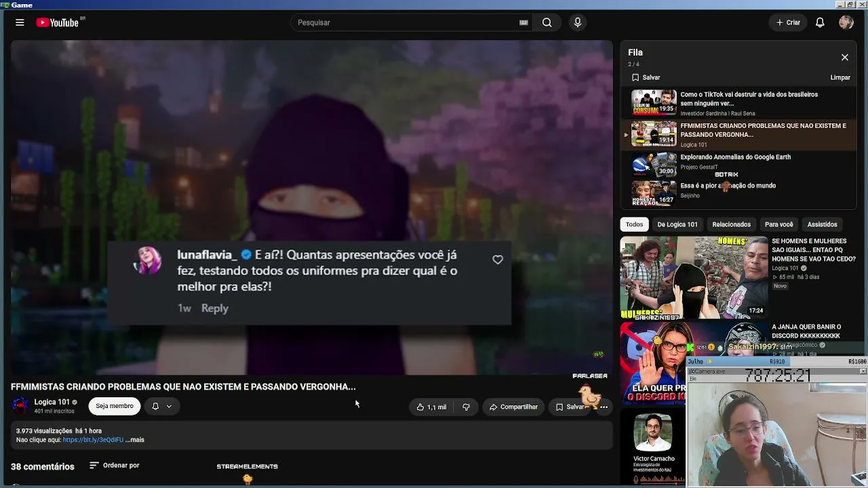
Task: Open the YouTube hamburger guide menu
Action: click(20, 22)
